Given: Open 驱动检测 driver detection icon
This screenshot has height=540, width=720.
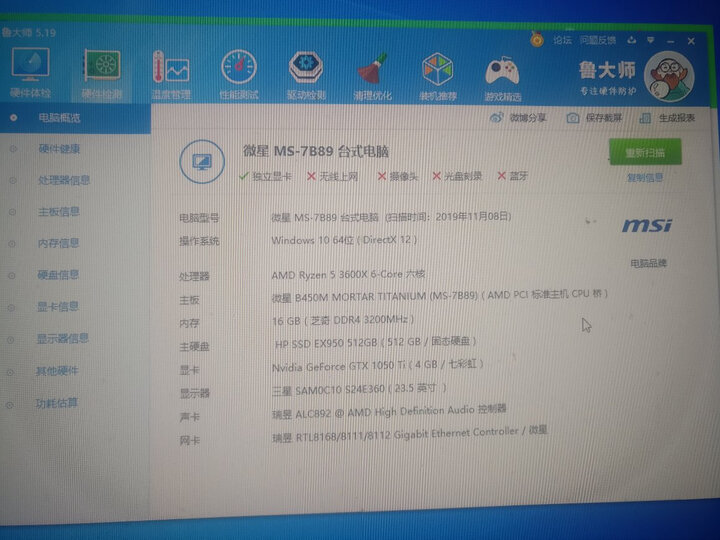Looking at the screenshot, I should pyautogui.click(x=306, y=76).
